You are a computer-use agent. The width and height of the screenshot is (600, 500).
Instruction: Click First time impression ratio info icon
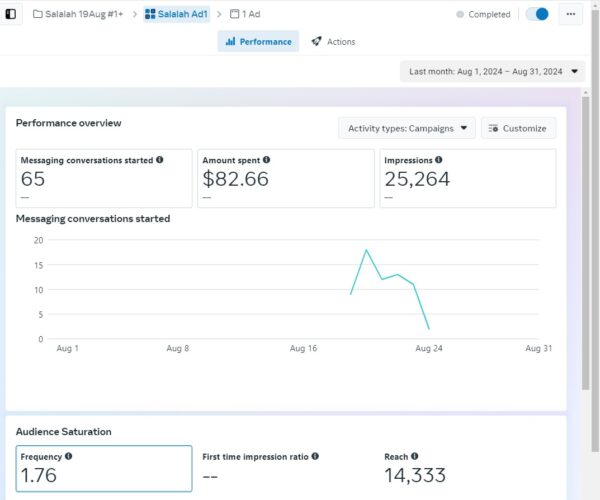click(314, 456)
